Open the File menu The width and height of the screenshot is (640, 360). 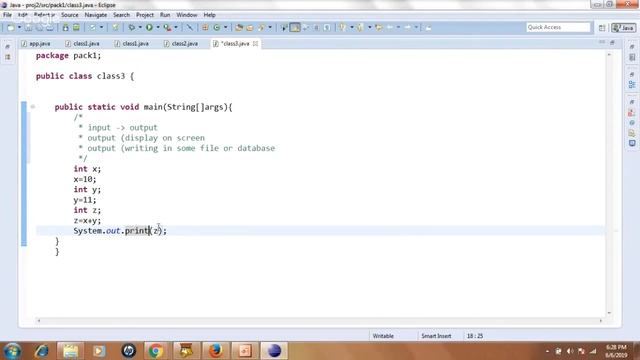pyautogui.click(x=7, y=15)
